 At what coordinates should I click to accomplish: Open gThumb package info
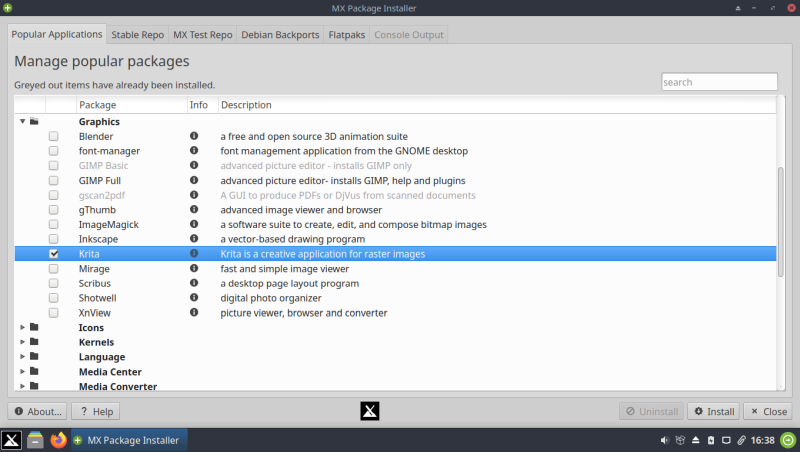tap(194, 210)
